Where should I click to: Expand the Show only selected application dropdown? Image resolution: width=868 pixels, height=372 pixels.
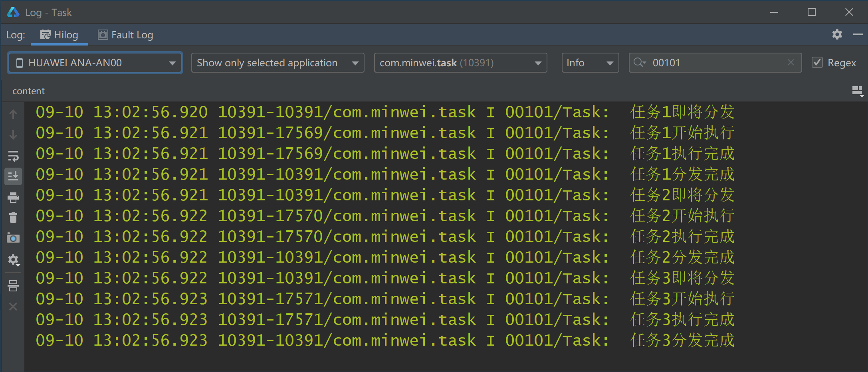tap(277, 63)
